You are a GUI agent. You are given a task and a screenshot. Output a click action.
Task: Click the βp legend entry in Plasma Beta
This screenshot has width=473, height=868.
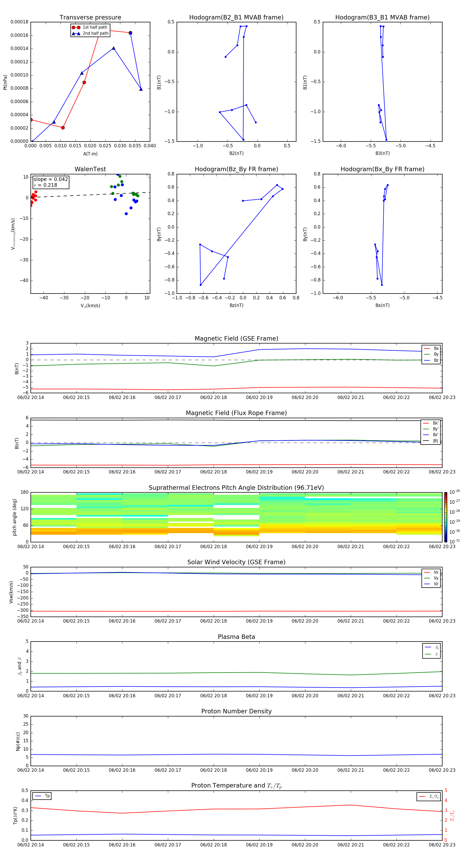click(431, 647)
